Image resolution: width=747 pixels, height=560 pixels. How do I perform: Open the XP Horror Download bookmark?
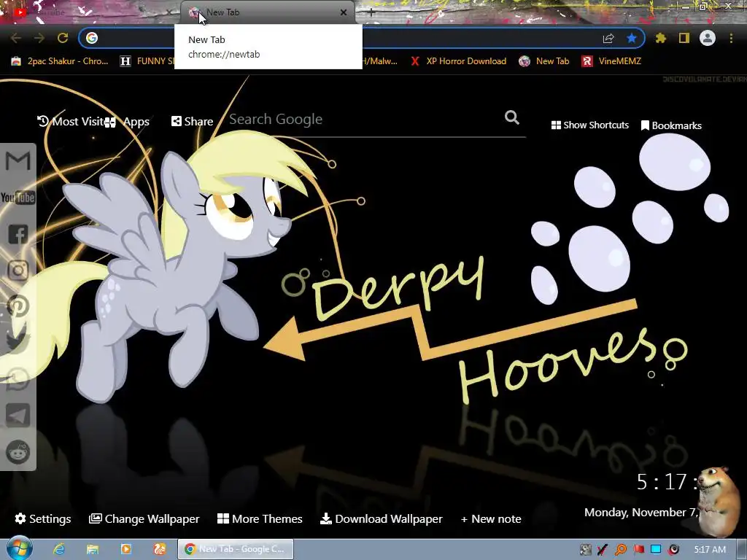[x=458, y=61]
